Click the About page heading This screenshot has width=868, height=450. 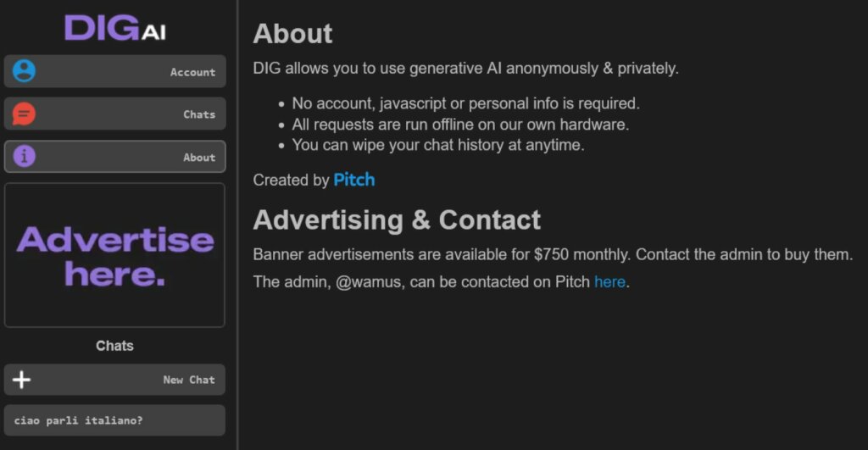pos(292,34)
